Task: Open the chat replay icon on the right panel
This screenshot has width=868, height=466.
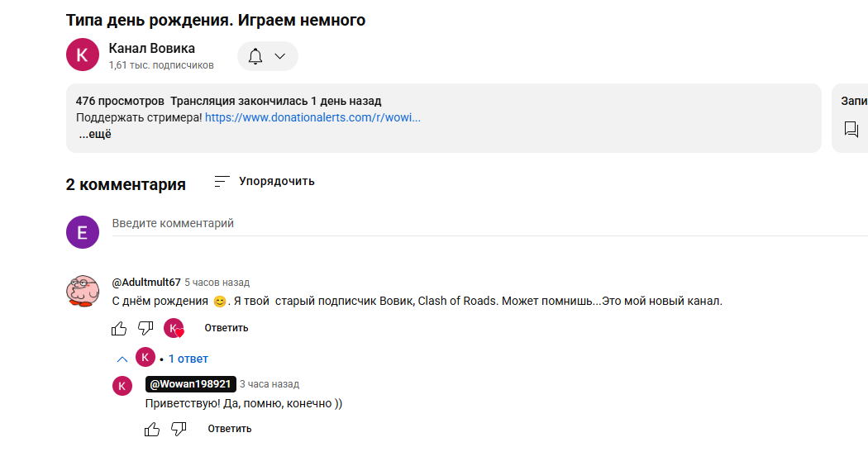Action: click(x=851, y=130)
